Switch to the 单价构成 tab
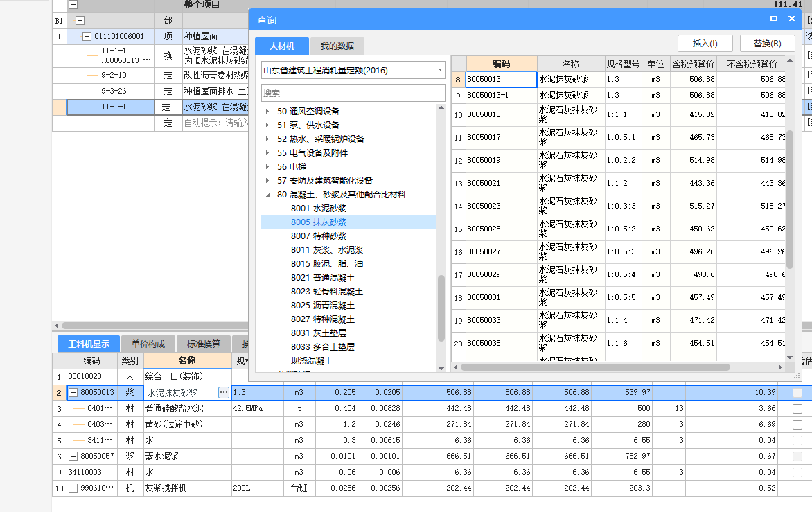The height and width of the screenshot is (512, 812). (x=148, y=344)
